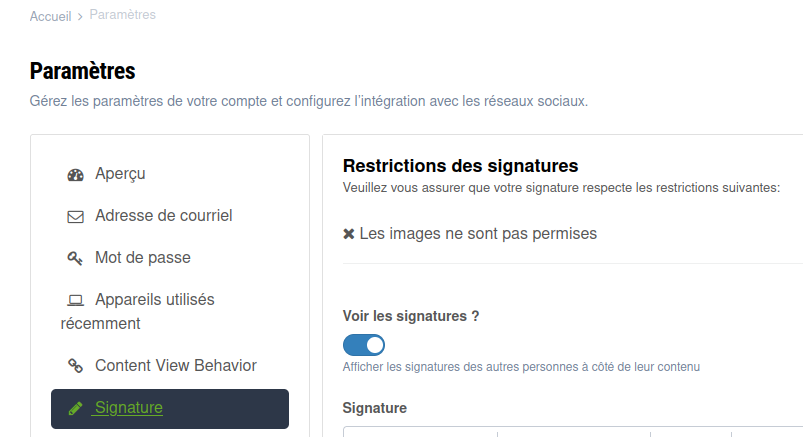
Task: Click the 'Voir les signatures ?' label
Action: coord(411,316)
